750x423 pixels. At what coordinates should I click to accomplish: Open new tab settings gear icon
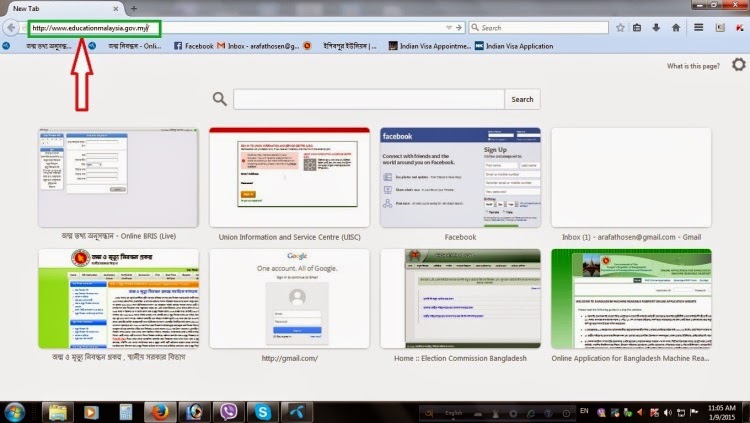739,64
